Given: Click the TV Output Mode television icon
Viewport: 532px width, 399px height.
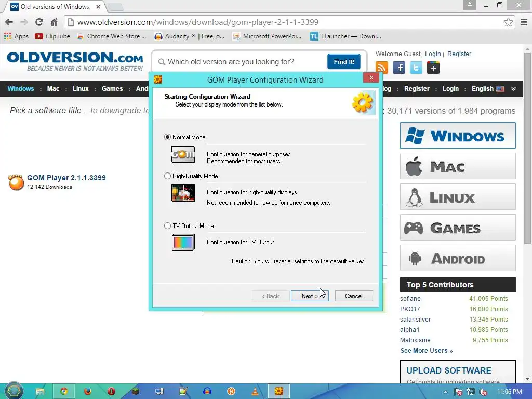Looking at the screenshot, I should coord(183,243).
